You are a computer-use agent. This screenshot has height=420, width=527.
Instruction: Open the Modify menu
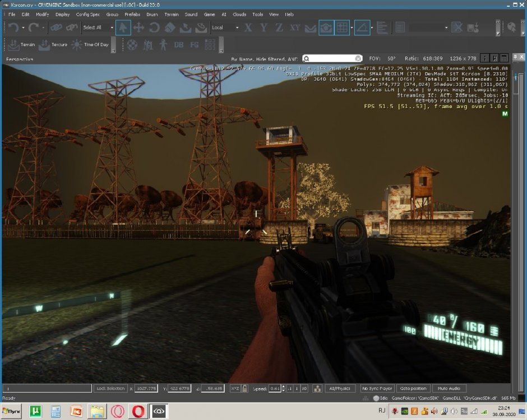pyautogui.click(x=43, y=15)
